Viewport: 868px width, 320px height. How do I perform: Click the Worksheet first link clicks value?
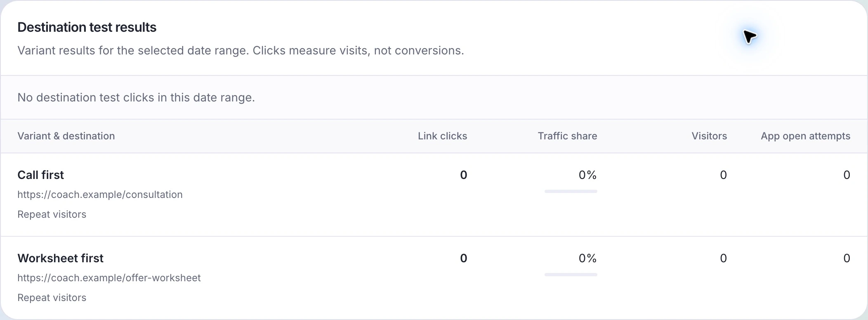(x=464, y=258)
